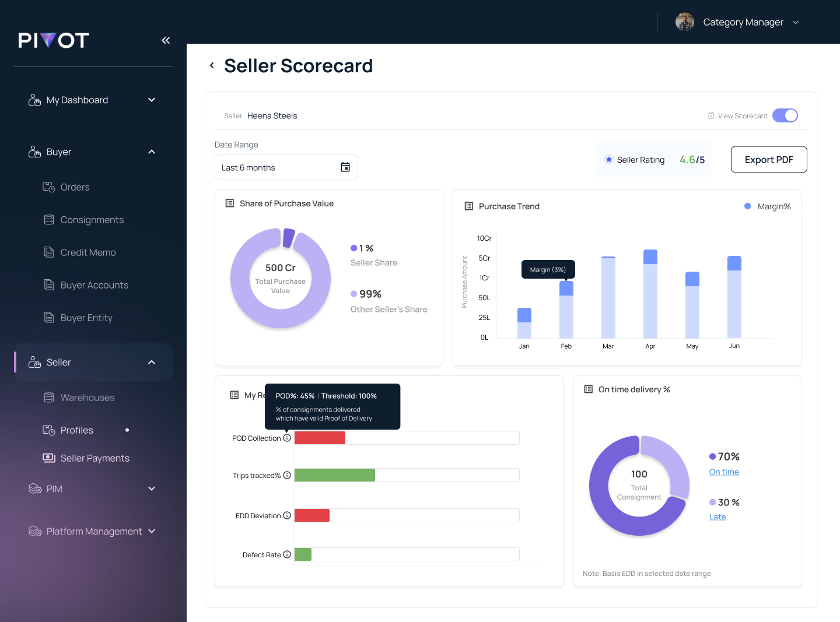Click the POD Collection info icon
The height and width of the screenshot is (622, 840).
287,438
